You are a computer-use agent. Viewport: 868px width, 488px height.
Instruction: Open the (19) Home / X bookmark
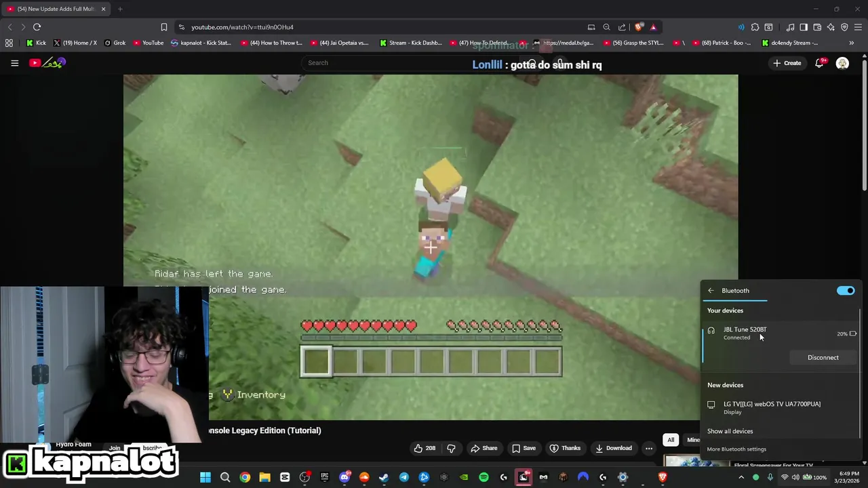click(75, 43)
